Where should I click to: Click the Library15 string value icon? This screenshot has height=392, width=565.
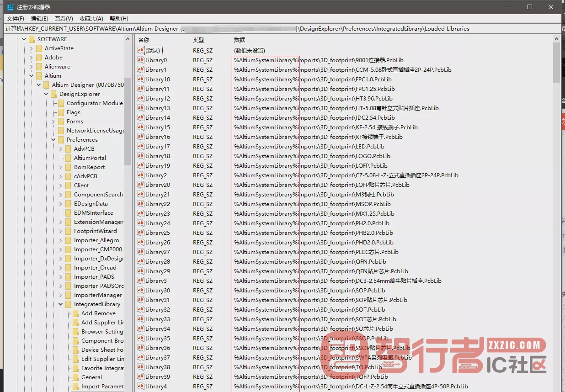click(x=141, y=127)
